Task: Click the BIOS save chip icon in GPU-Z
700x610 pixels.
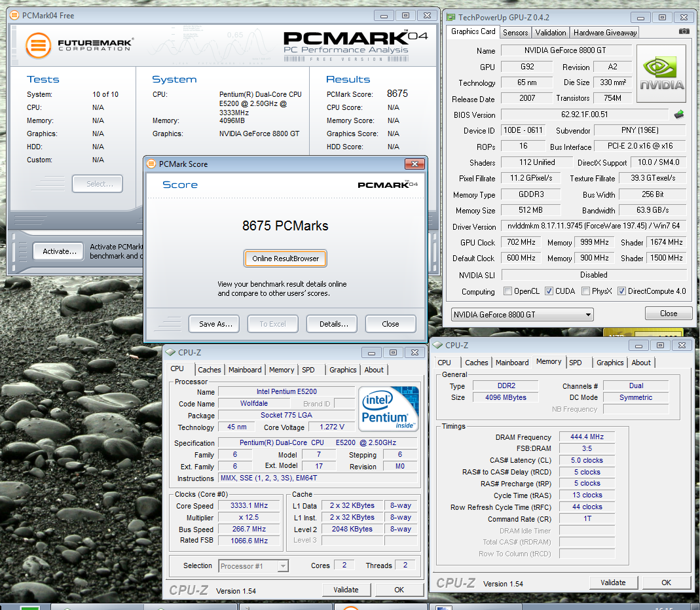Action: pos(679,115)
